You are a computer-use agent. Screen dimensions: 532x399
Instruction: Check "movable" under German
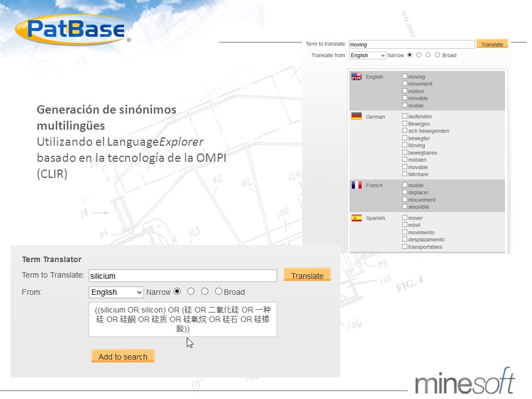click(x=405, y=167)
